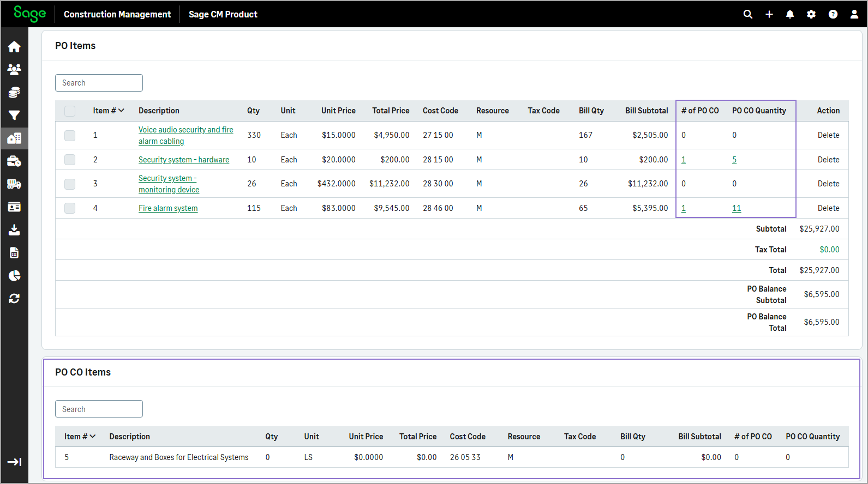Open Security system - monitoring device link
Screen dimensions: 868x484
pos(169,184)
